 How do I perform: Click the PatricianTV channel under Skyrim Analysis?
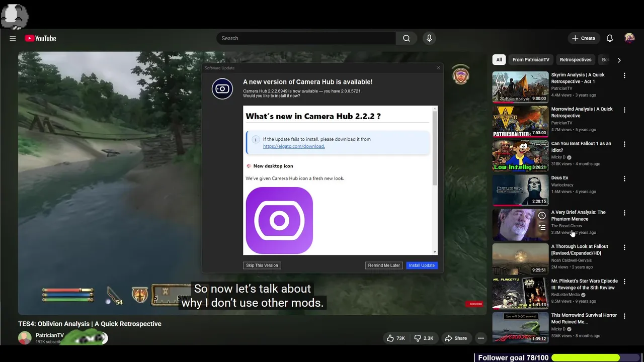561,88
